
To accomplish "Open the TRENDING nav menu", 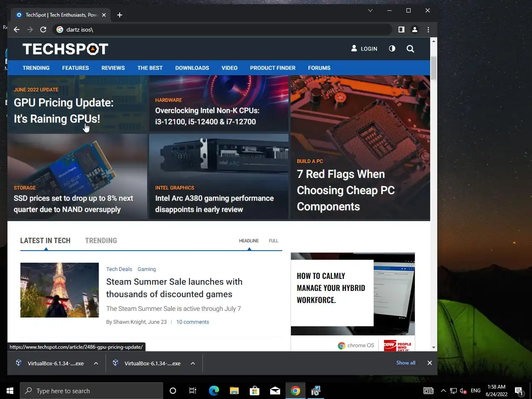I will pyautogui.click(x=36, y=68).
